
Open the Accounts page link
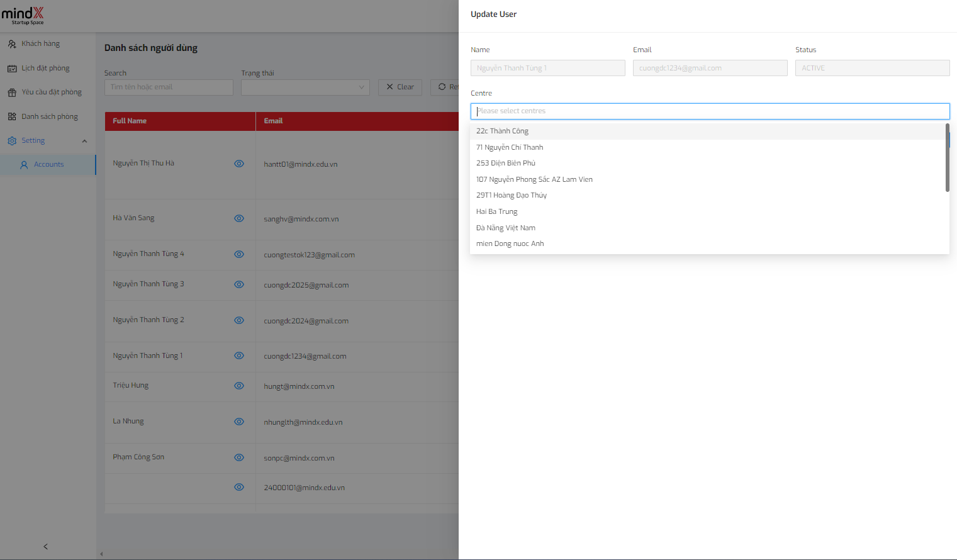49,165
